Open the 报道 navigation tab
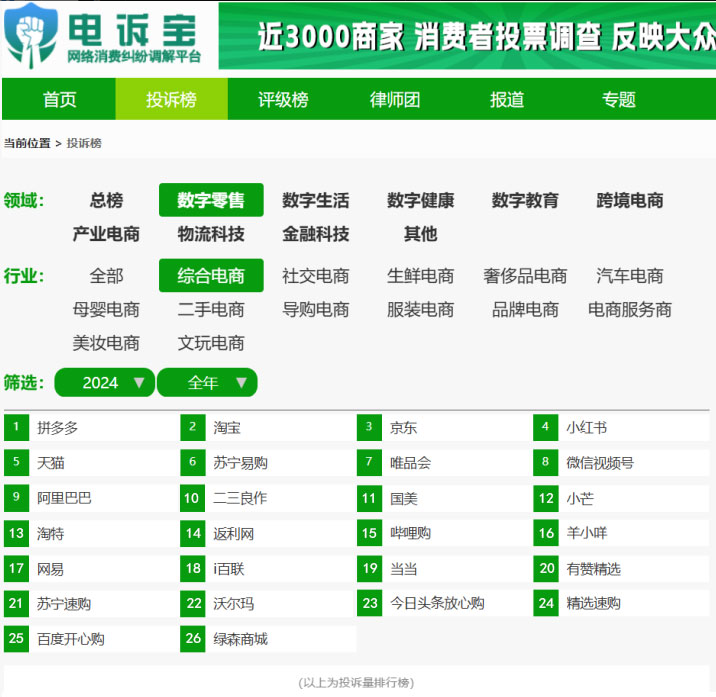This screenshot has width=716, height=697. tap(507, 99)
